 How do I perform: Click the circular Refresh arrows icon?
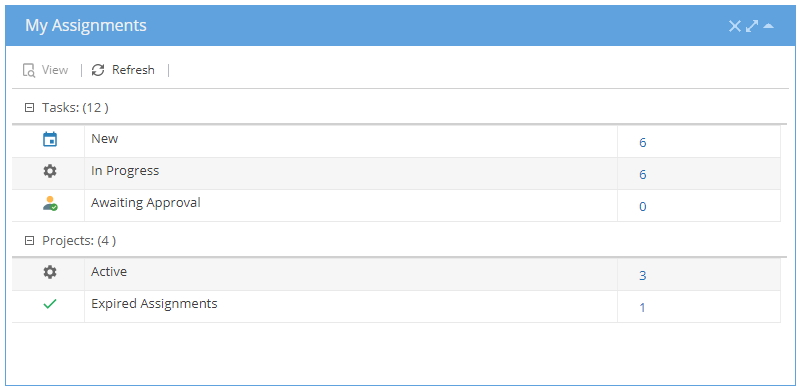(98, 70)
